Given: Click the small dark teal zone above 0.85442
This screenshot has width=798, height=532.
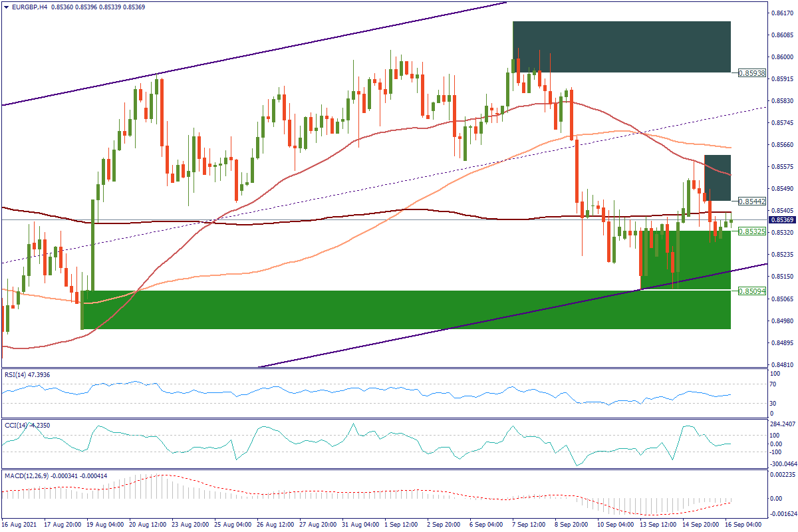Looking at the screenshot, I should coord(718,177).
